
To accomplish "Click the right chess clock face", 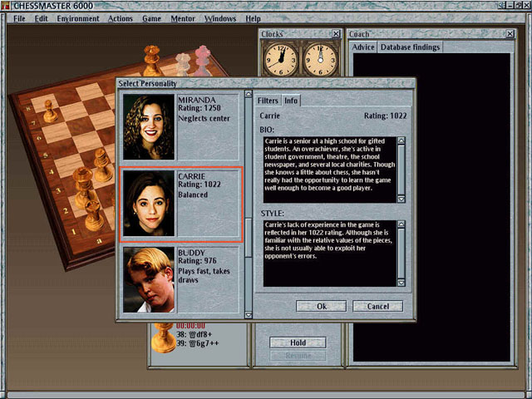I will coord(320,61).
